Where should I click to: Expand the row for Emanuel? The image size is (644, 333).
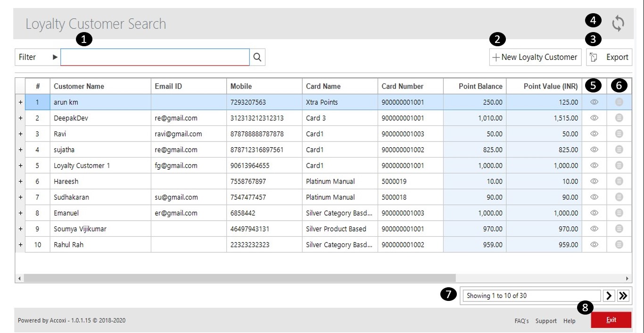point(20,213)
